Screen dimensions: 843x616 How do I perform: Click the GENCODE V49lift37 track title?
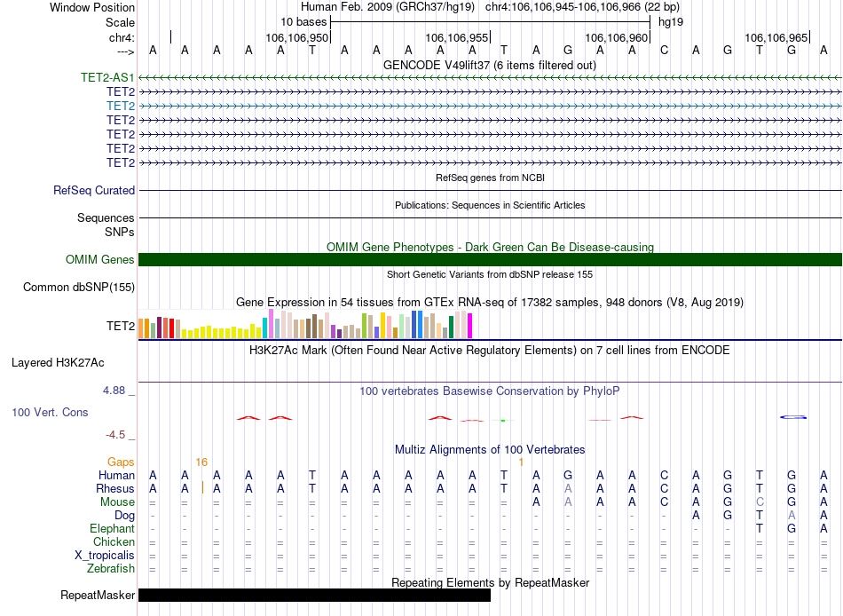point(489,66)
